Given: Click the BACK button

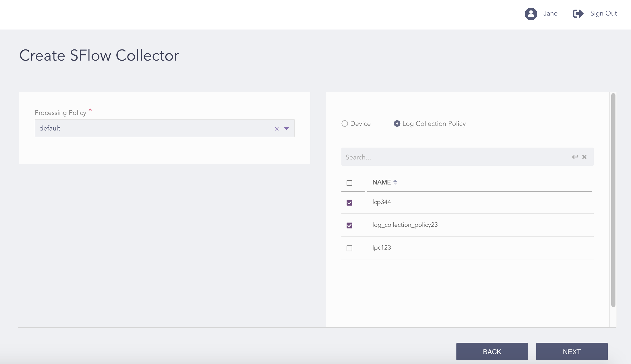Looking at the screenshot, I should (x=492, y=351).
